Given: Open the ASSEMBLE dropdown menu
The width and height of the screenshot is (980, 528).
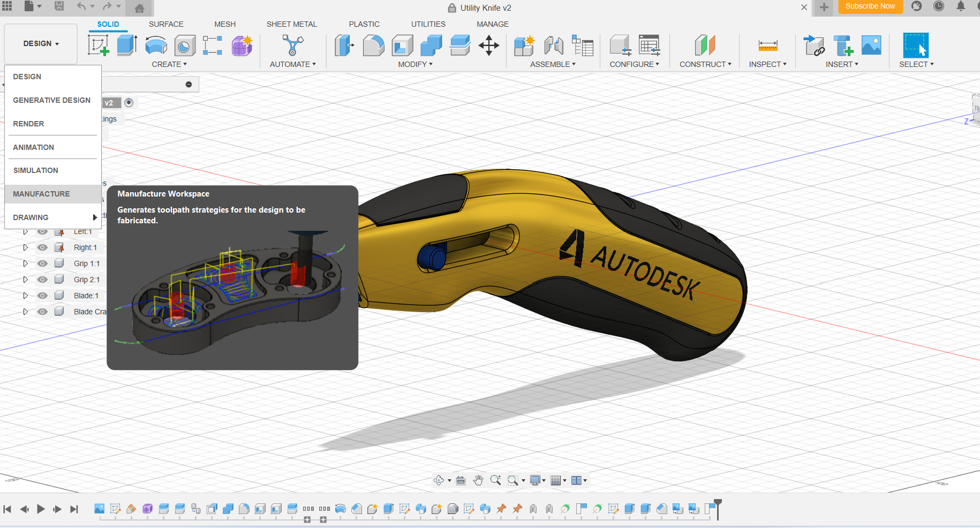Looking at the screenshot, I should 553,64.
